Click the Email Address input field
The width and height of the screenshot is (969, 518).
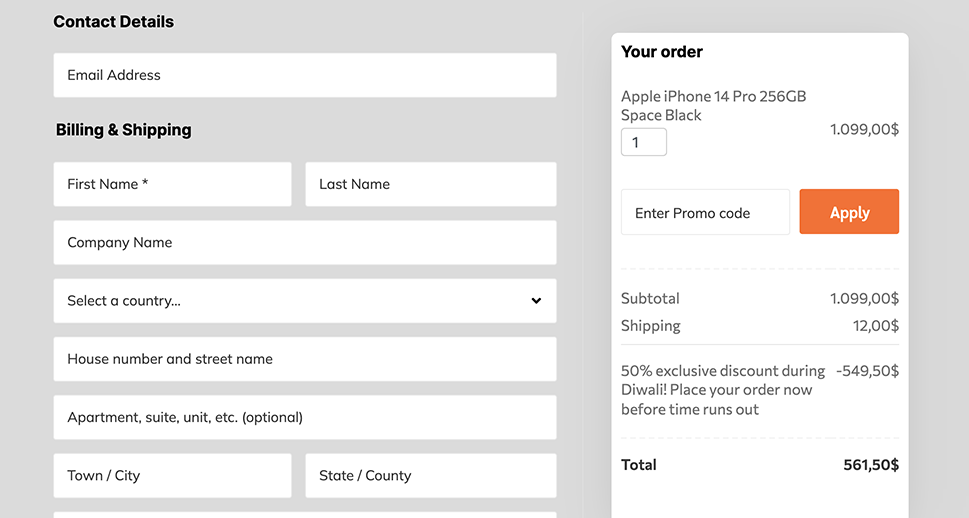(x=304, y=75)
